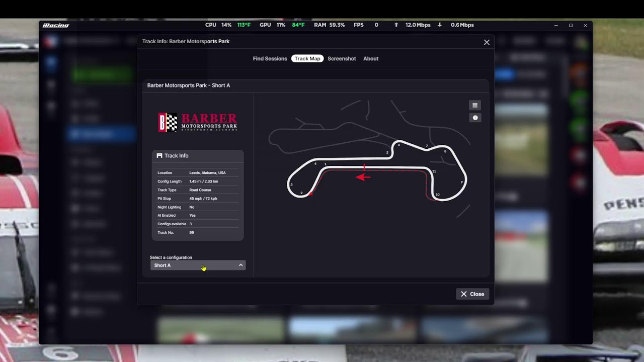Click the Barber Motorsports Park logo
This screenshot has height=362, width=644.
pyautogui.click(x=198, y=122)
